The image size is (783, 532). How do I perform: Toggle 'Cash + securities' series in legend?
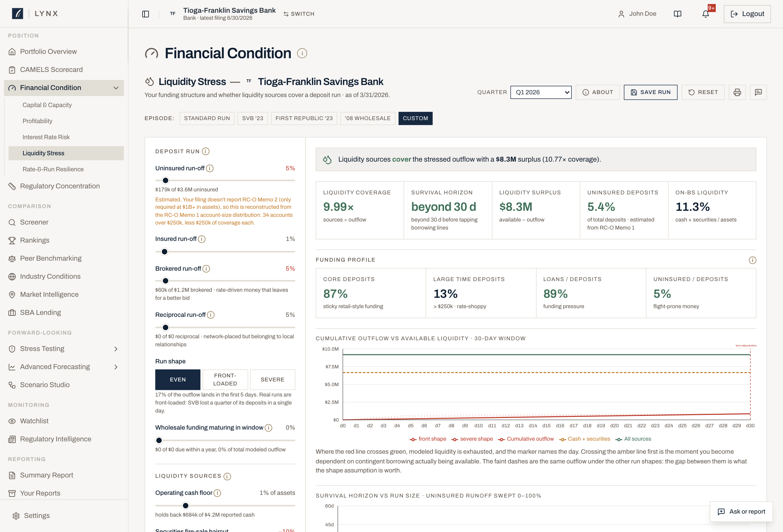pyautogui.click(x=585, y=439)
